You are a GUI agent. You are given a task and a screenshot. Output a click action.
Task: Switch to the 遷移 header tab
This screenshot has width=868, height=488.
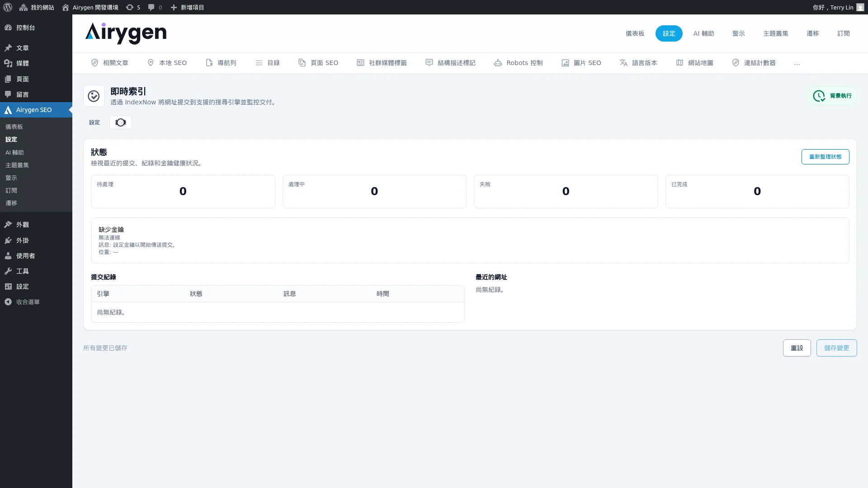click(812, 33)
